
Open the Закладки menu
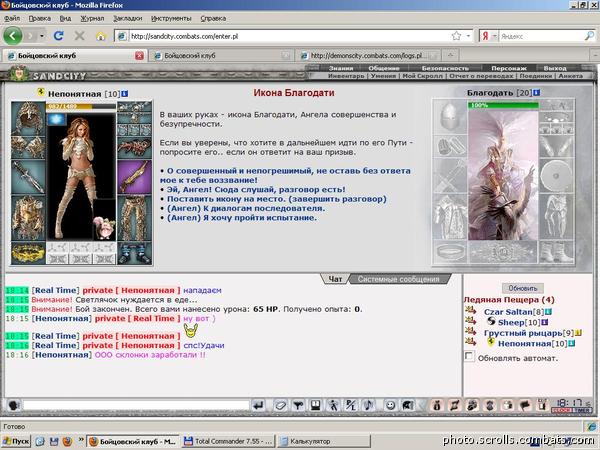127,18
